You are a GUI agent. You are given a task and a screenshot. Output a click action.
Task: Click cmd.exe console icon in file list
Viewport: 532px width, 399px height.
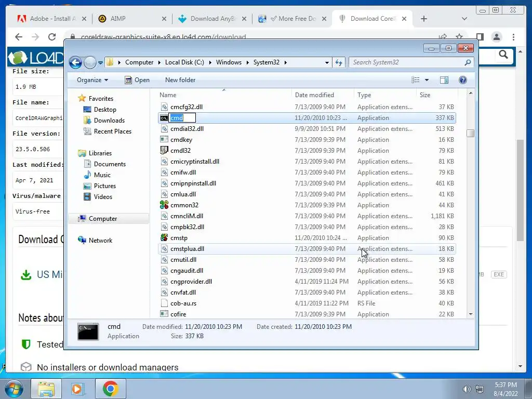coord(164,118)
